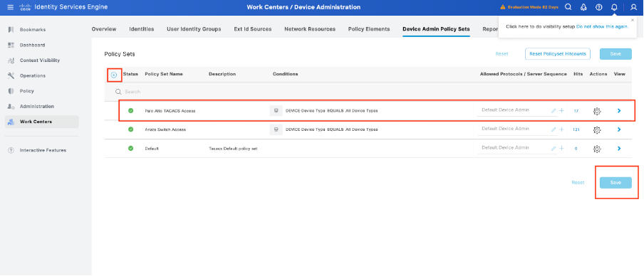Select Device Admin Policy Sets tab
Viewport: 644px width, 276px height.
point(436,29)
